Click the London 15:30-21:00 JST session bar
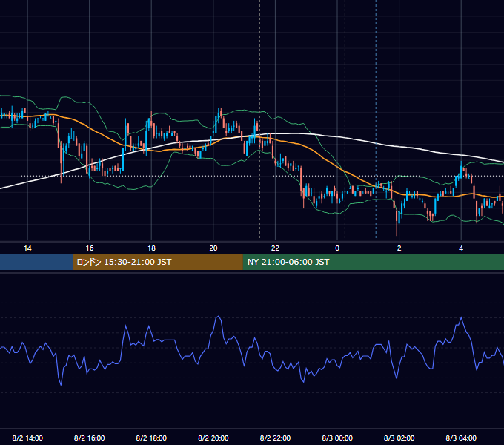 (x=157, y=262)
